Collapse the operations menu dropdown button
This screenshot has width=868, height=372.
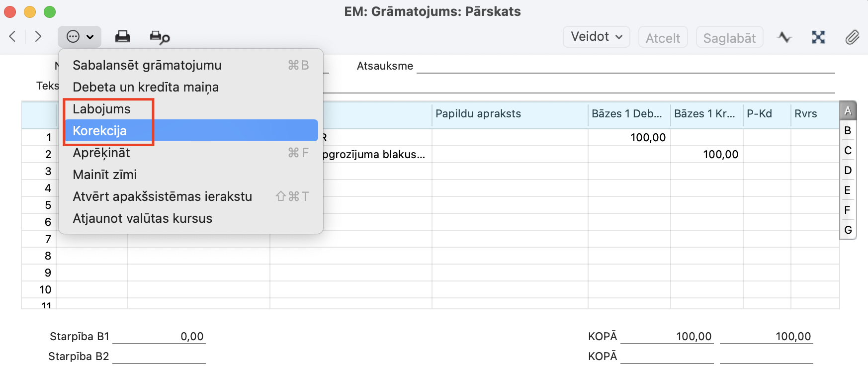(x=80, y=37)
